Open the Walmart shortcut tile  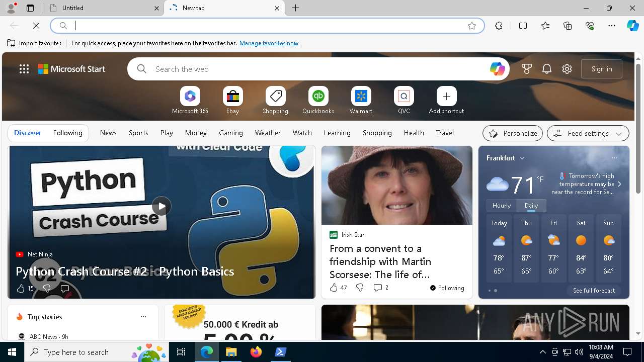(361, 101)
